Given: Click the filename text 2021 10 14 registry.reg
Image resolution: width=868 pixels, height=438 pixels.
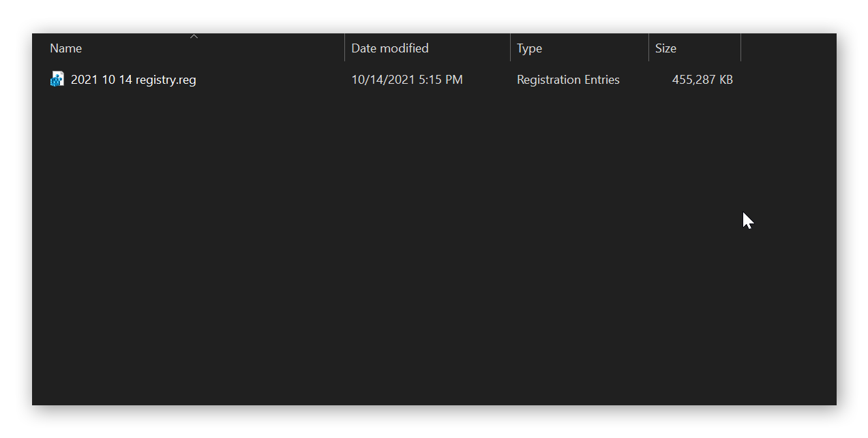Looking at the screenshot, I should (x=133, y=79).
